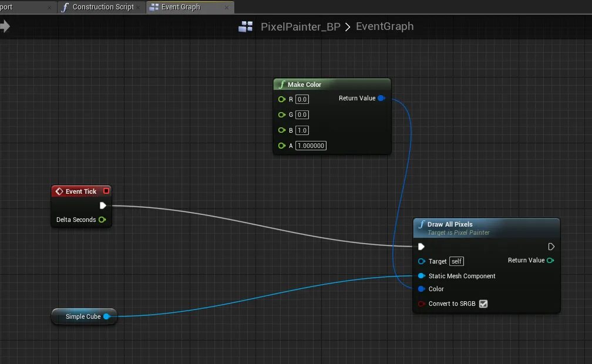Click the Simple Cube output pin
Viewport: 592px width, 364px height.
[107, 316]
